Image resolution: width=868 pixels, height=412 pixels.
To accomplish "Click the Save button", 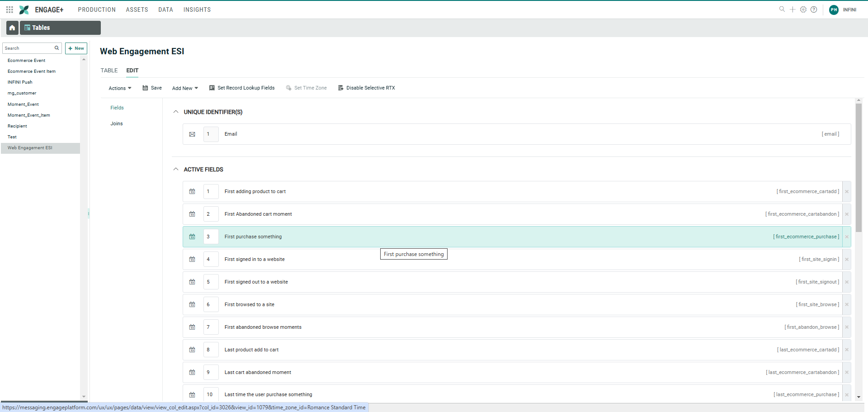I will click(152, 88).
